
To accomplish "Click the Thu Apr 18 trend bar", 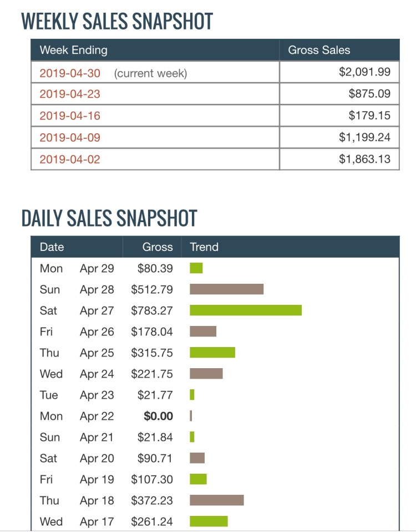I will click(216, 500).
